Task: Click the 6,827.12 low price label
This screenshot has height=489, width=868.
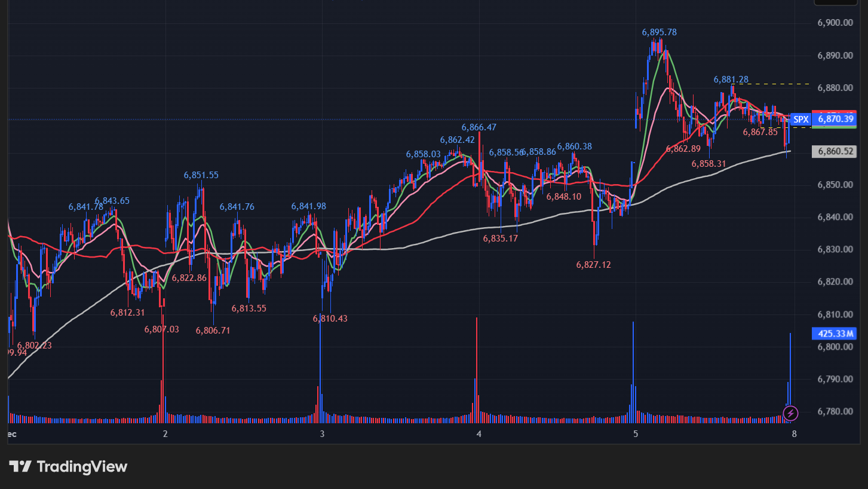Action: tap(593, 264)
